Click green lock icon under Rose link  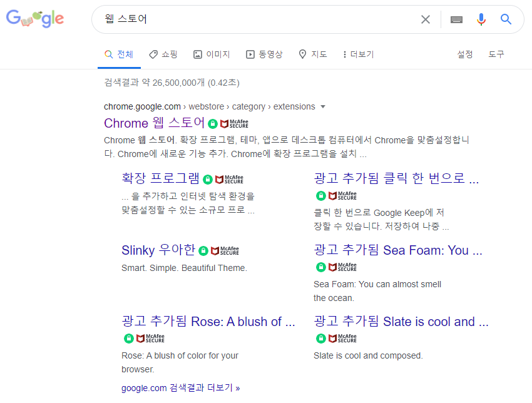pos(129,339)
